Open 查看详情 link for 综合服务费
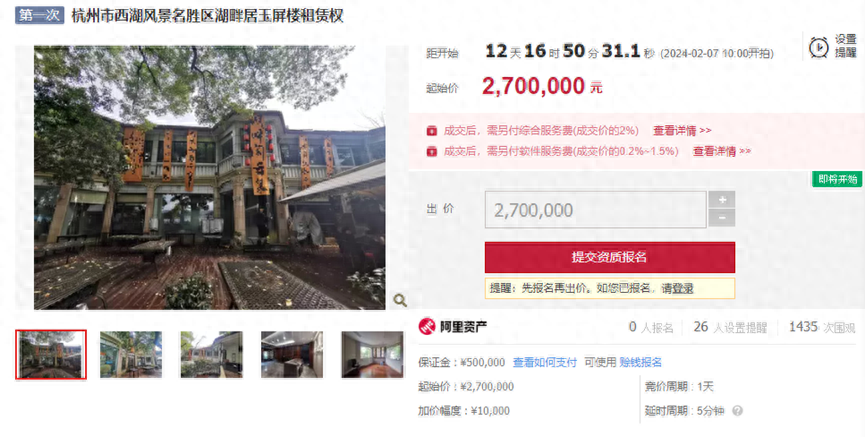865x437 pixels. (x=682, y=131)
